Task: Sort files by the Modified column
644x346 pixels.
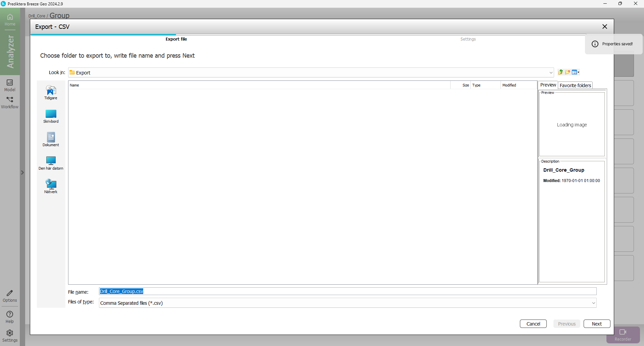Action: [518, 85]
